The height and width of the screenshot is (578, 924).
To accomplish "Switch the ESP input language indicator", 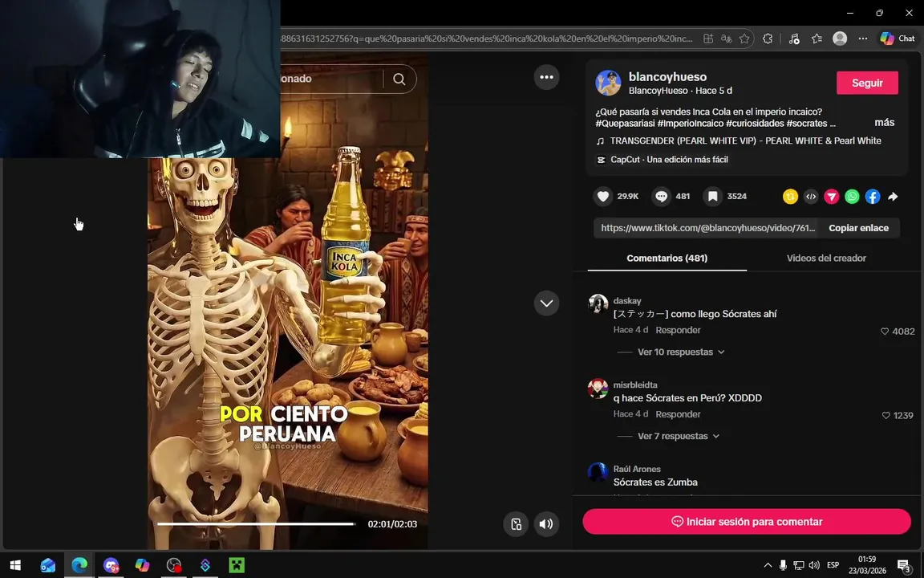I will tap(833, 565).
